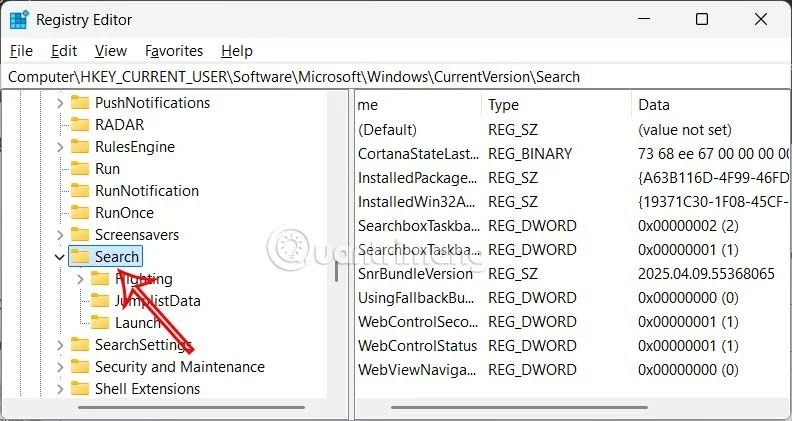Select the JumplistData subkey label
The height and width of the screenshot is (421, 792).
[x=158, y=301]
